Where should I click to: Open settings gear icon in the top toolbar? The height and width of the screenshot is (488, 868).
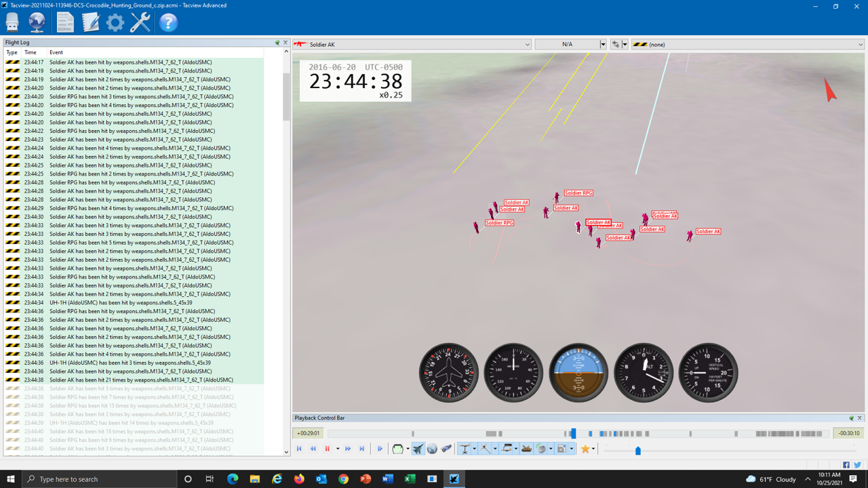pyautogui.click(x=115, y=22)
